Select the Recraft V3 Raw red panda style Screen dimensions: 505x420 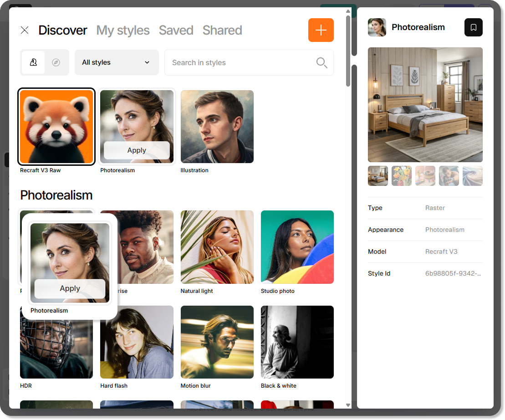pyautogui.click(x=56, y=127)
